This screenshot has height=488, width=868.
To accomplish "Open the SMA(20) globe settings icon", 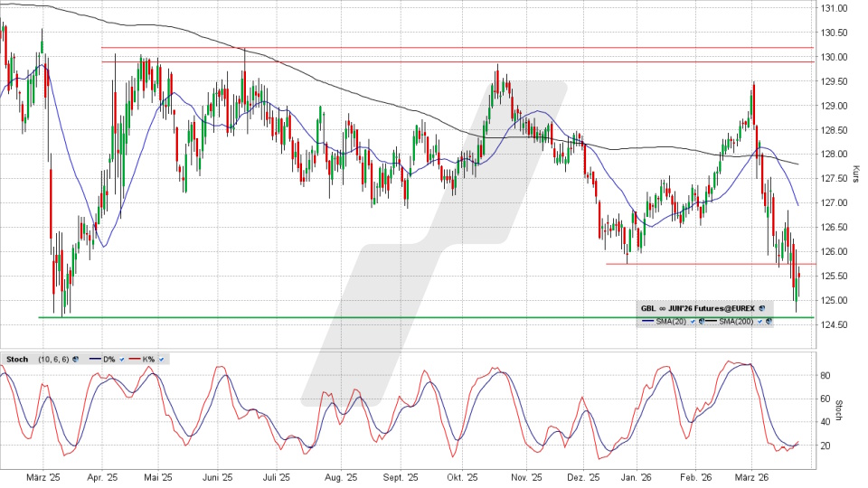I will pos(703,321).
